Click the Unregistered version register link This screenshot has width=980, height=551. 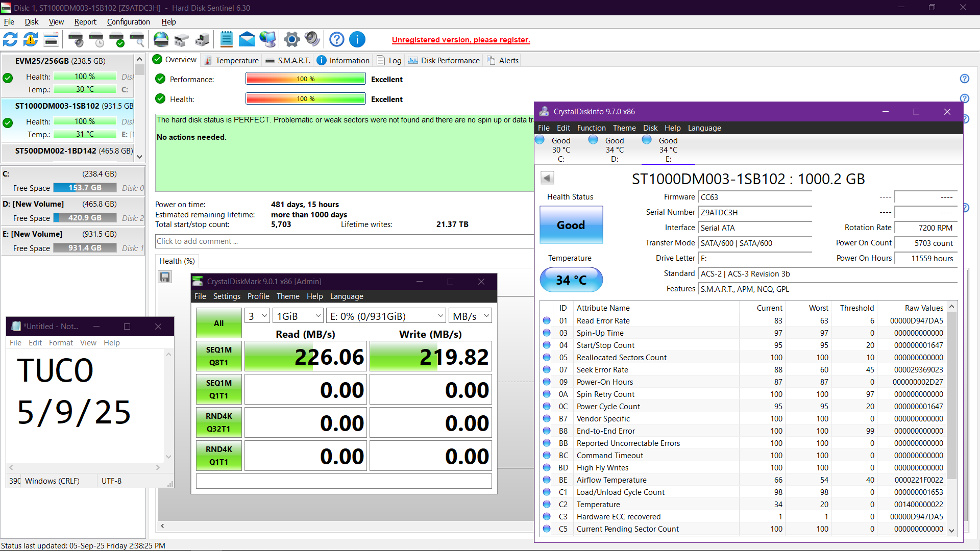[461, 40]
